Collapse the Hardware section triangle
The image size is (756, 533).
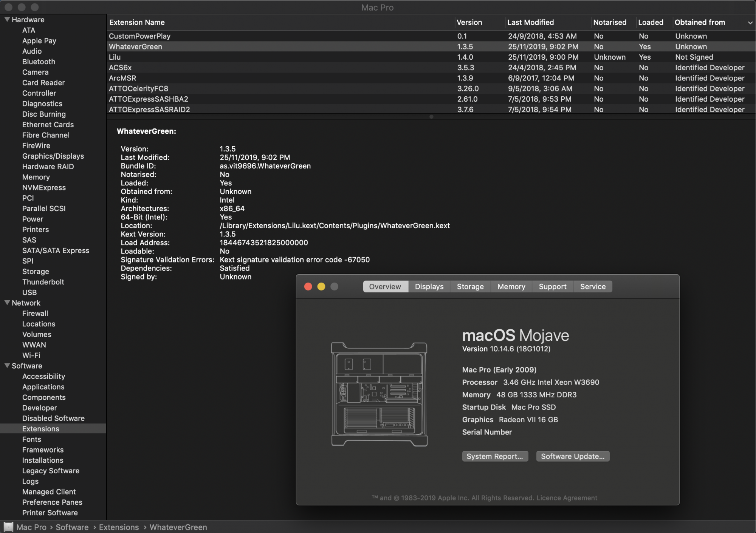7,19
